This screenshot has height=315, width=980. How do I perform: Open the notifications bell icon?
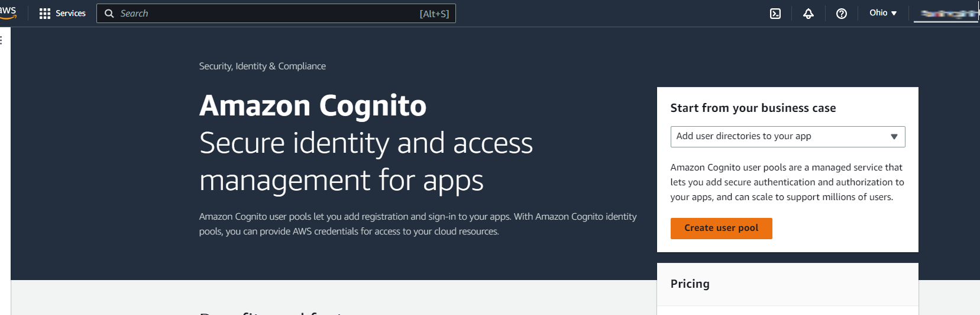tap(808, 14)
